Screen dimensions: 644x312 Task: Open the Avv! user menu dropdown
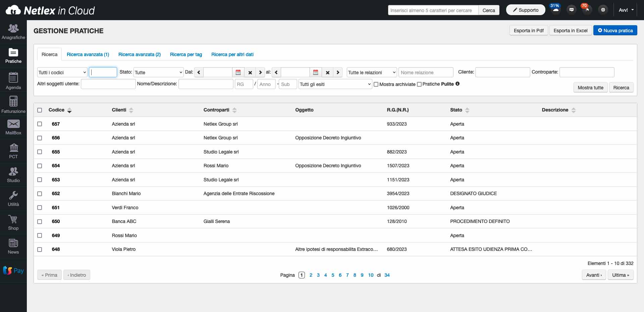click(626, 10)
